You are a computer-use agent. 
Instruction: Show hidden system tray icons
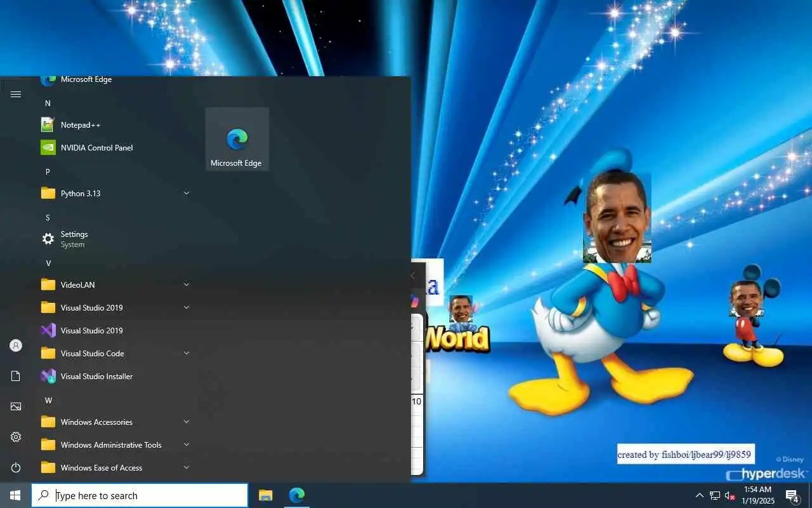tap(700, 495)
